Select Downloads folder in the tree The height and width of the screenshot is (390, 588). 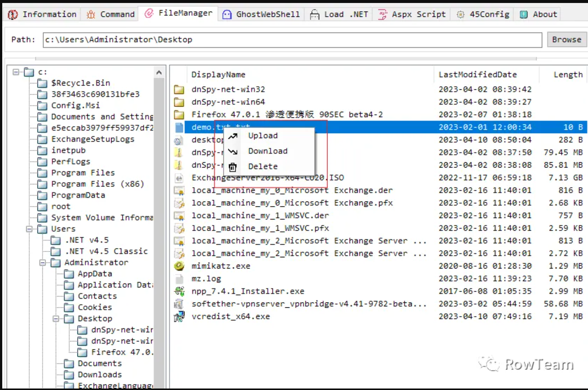(100, 375)
